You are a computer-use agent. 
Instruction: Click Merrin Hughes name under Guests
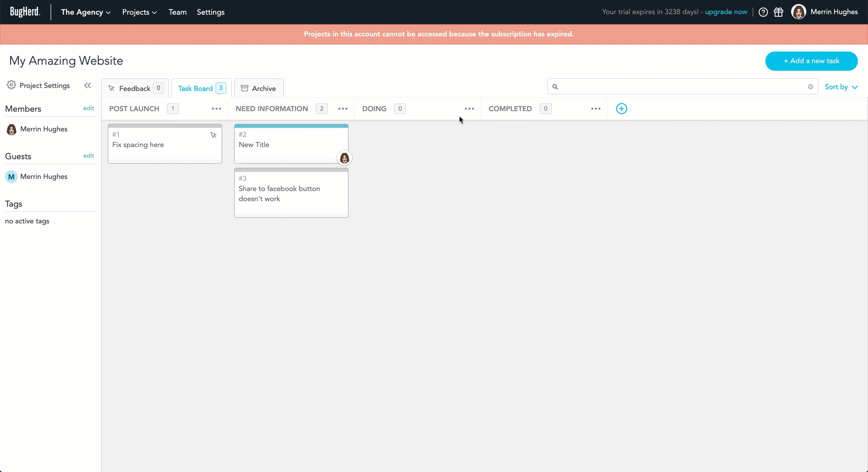(44, 177)
